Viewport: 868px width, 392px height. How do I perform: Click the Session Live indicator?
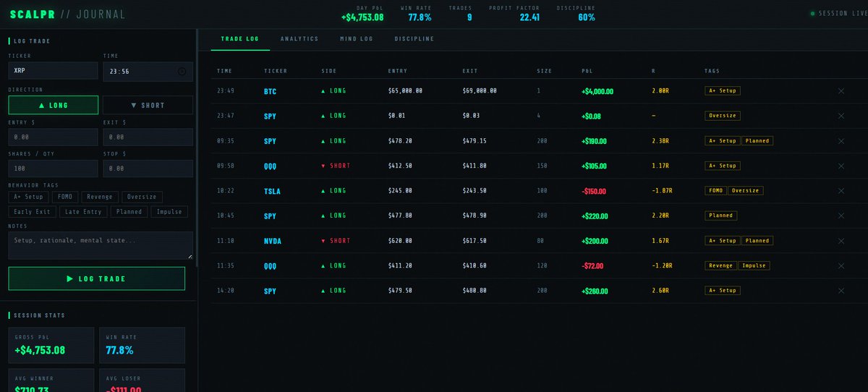pos(838,14)
